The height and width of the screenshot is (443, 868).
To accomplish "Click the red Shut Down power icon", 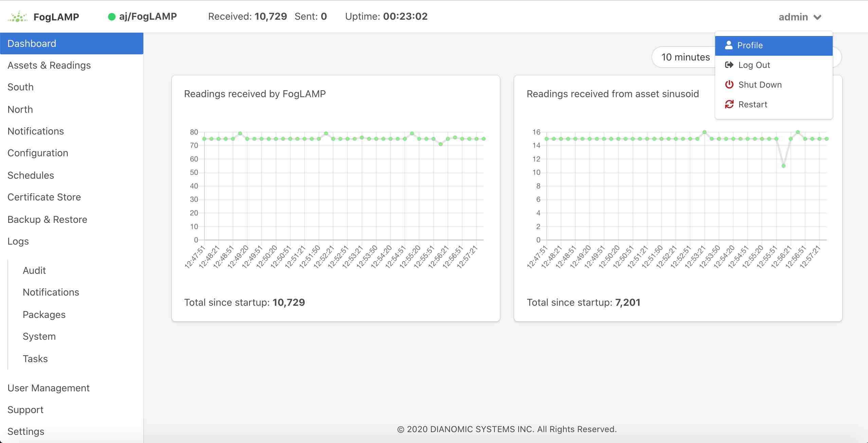I will tap(729, 85).
